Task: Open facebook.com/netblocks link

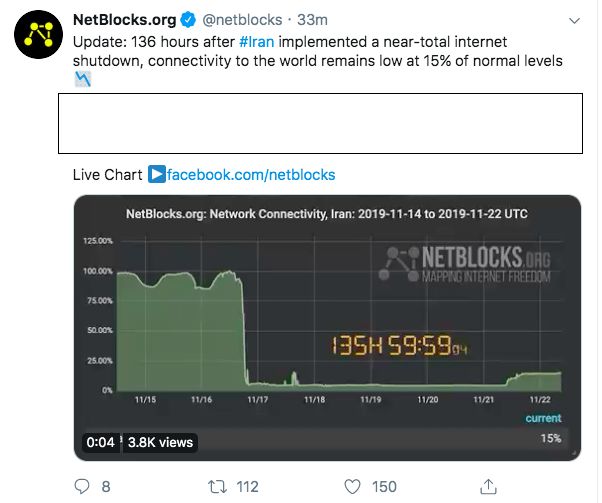Action: 251,175
